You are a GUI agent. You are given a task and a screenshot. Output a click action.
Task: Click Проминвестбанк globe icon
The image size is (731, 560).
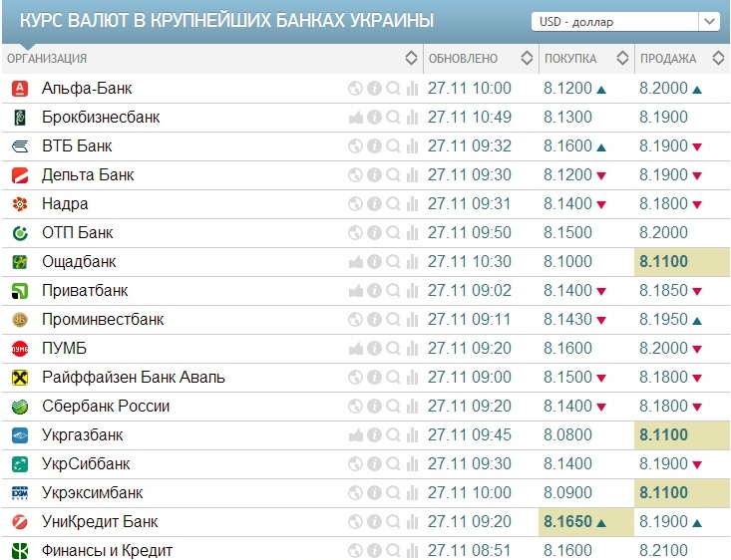[355, 319]
